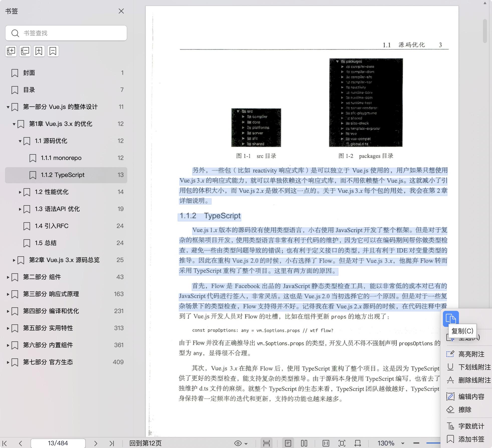Screen dimensions: 492x448
Task: Expand 第七部分 官方生态
Action: coord(8,362)
